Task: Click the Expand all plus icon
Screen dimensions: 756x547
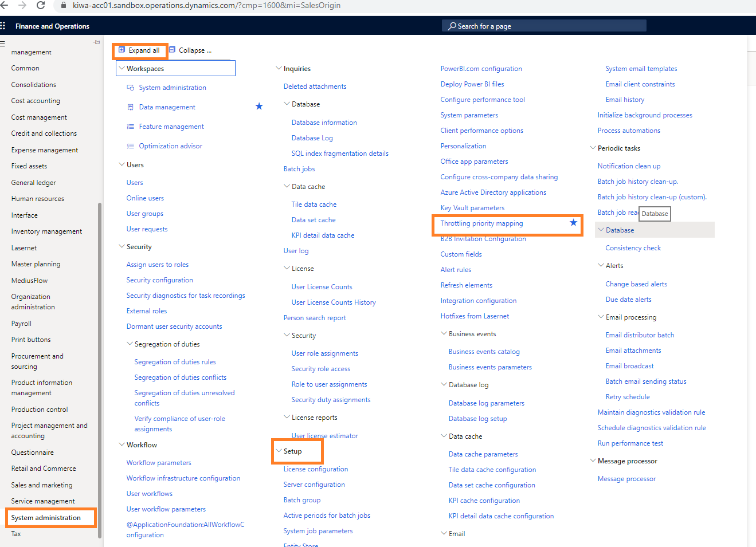Action: (122, 50)
